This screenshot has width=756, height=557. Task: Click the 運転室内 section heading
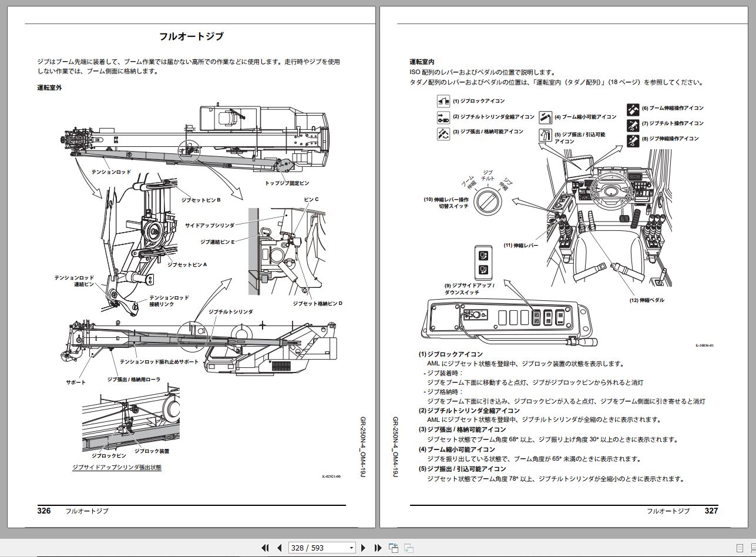(422, 62)
